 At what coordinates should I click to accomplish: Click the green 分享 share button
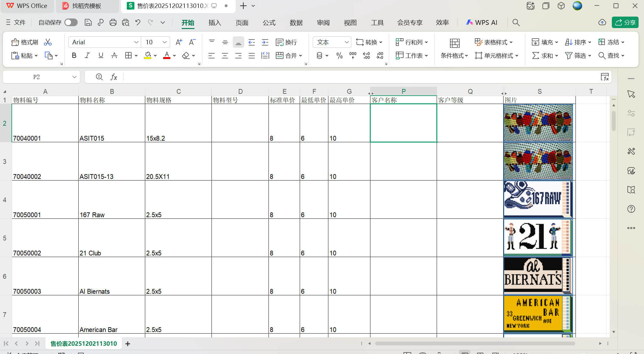[x=625, y=22]
